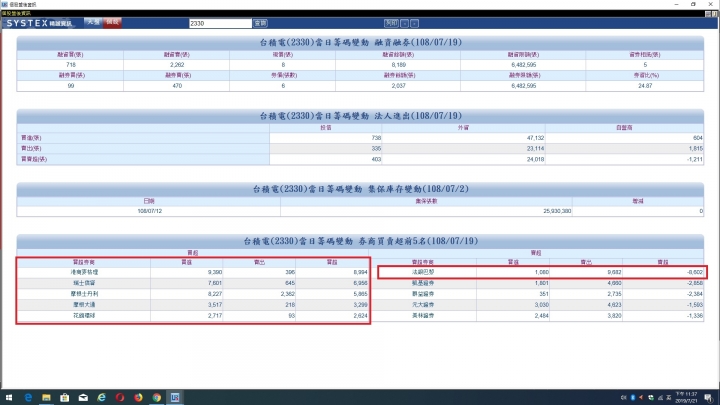
Task: Select the 瑞士信貸 broker row
Action: click(193, 283)
